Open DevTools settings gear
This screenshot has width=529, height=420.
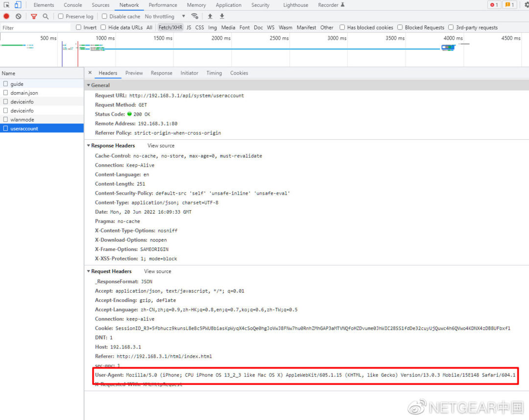[526, 5]
